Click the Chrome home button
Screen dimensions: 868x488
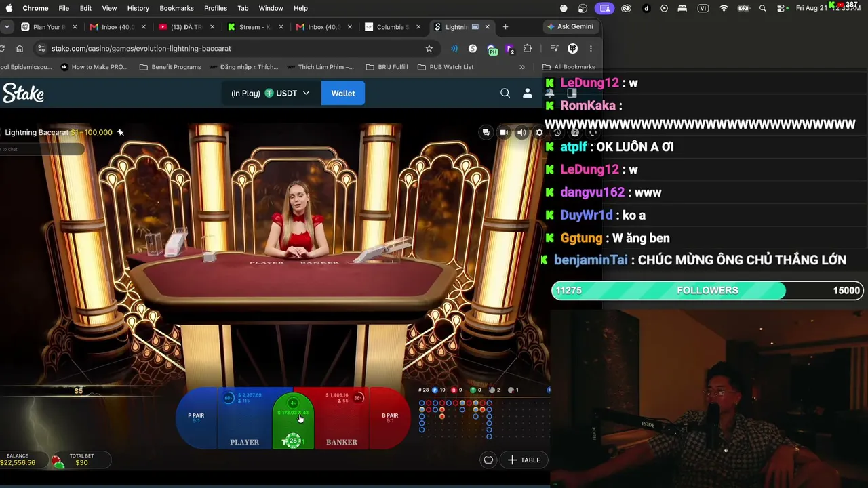click(20, 48)
